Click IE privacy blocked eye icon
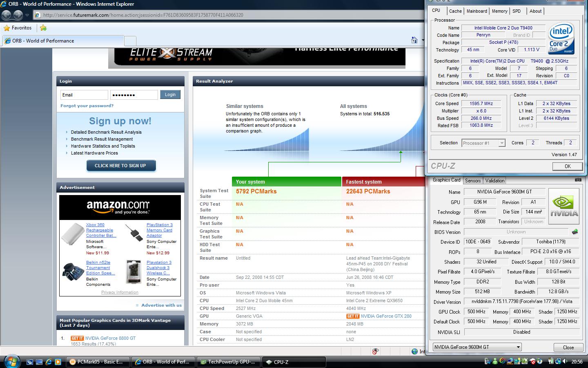Screen dimensions: 588x368 375,351
